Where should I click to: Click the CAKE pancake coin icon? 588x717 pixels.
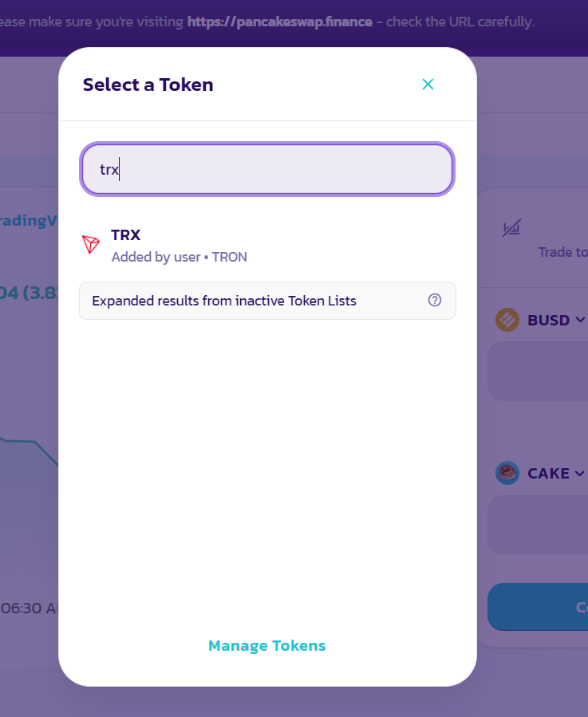click(x=507, y=473)
